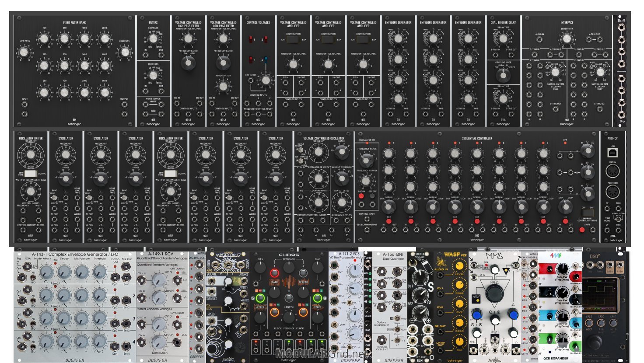Image resolution: width=644 pixels, height=363 pixels.
Task: Click the black OSC OFF button
Action: tap(372, 196)
